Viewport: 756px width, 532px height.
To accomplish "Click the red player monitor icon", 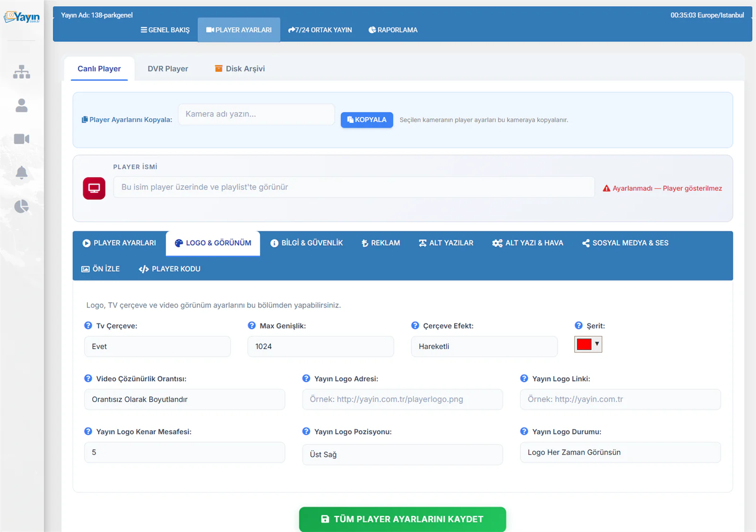I will pos(94,188).
